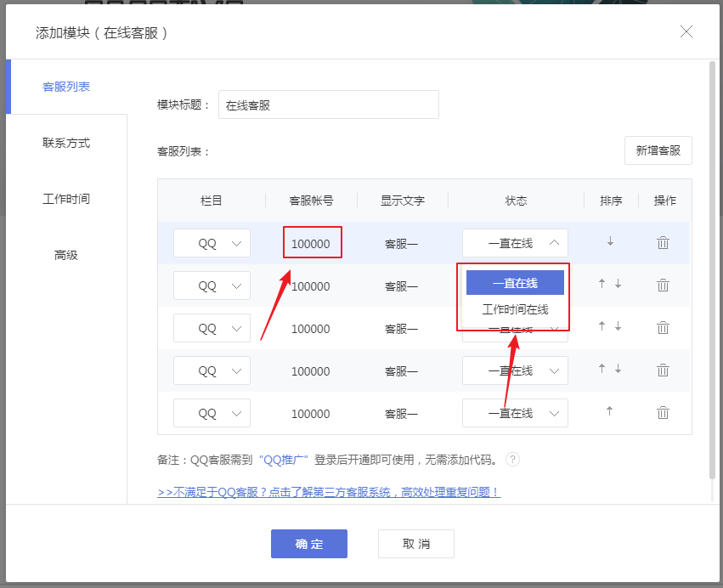Choose 一直在线 from the open dropdown list

tap(515, 283)
